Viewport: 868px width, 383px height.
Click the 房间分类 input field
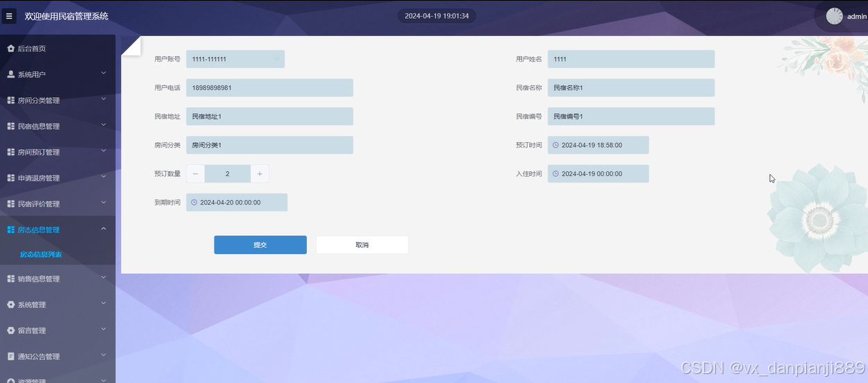pyautogui.click(x=269, y=145)
